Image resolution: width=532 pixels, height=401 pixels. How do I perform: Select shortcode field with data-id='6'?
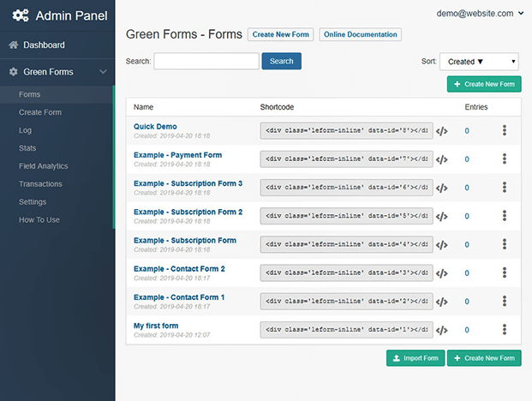tap(347, 188)
